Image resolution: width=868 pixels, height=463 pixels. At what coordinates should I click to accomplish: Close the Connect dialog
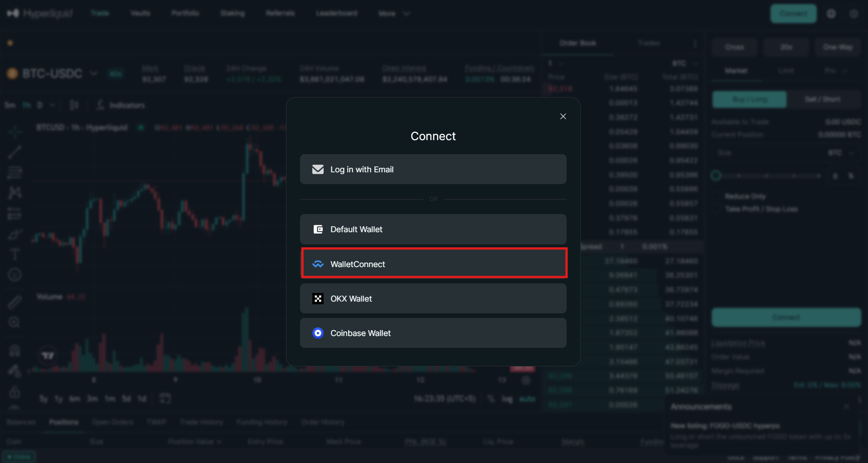point(563,116)
